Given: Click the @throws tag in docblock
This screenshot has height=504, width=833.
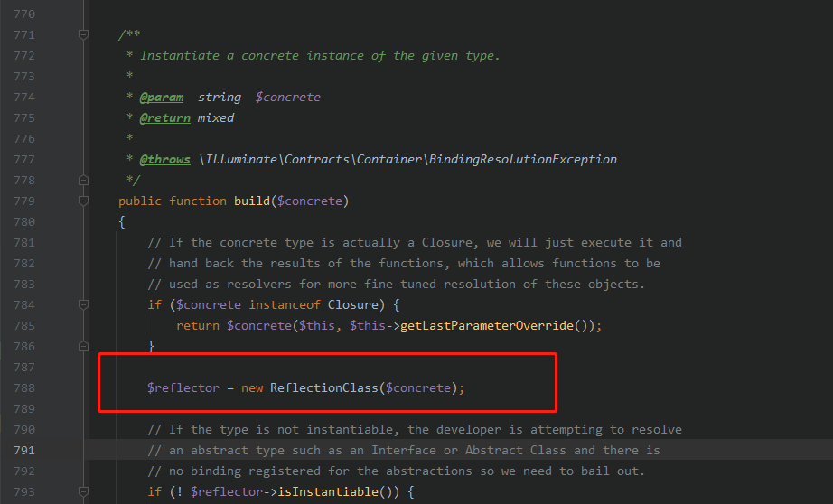Looking at the screenshot, I should pos(164,159).
